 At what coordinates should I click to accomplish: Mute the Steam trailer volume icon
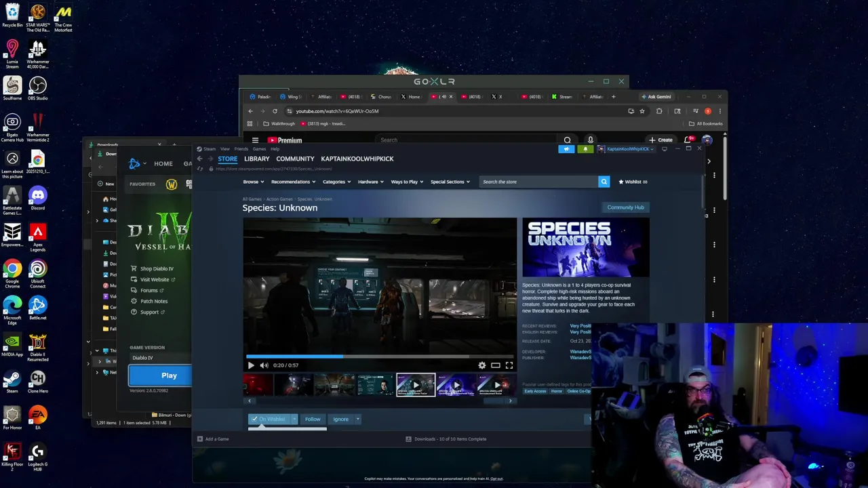264,365
